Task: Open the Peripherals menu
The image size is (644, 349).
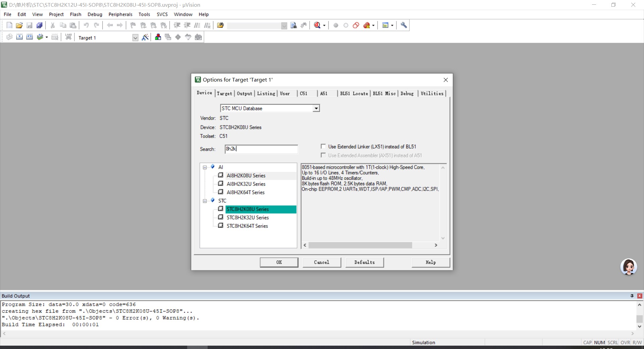Action: pos(120,14)
